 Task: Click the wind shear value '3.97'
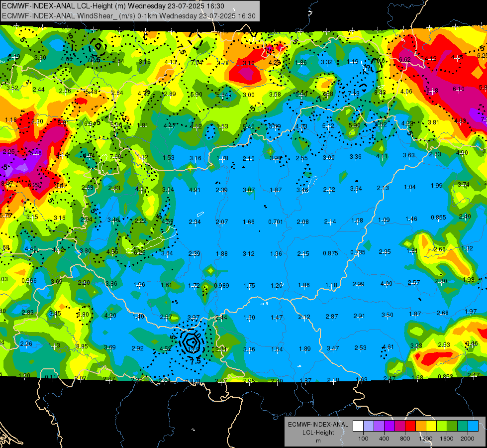(x=194, y=318)
